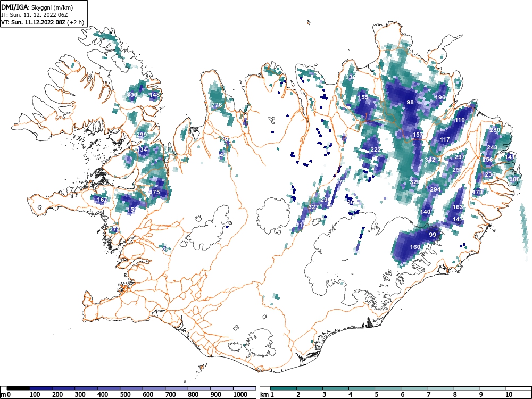Click the map value '160'
The height and width of the screenshot is (399, 532).
415,247
